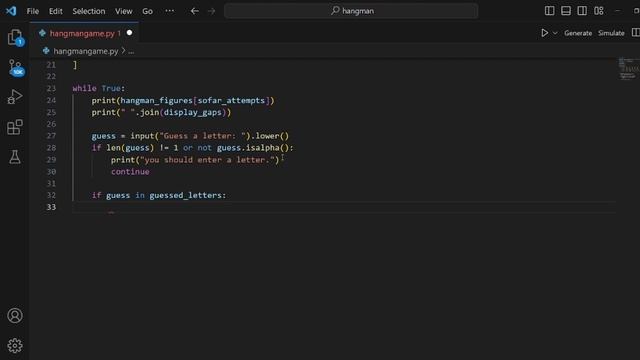
Task: Go back with the left arrow
Action: coord(194,11)
